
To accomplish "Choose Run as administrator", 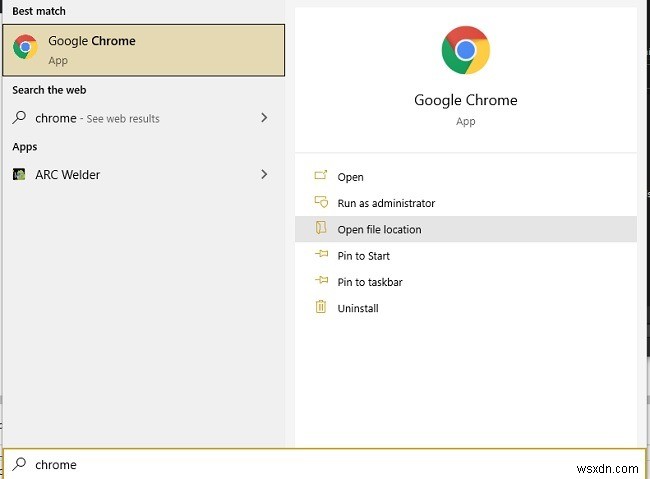I will tap(466, 203).
